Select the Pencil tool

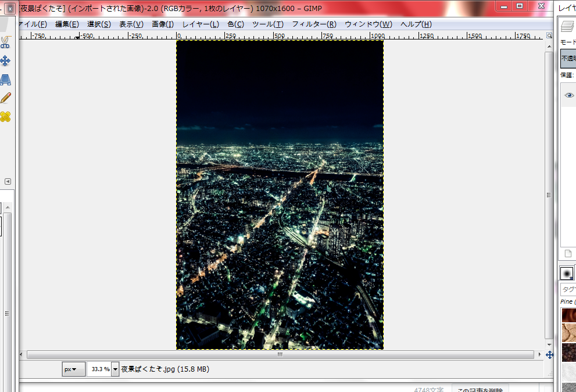(5, 98)
